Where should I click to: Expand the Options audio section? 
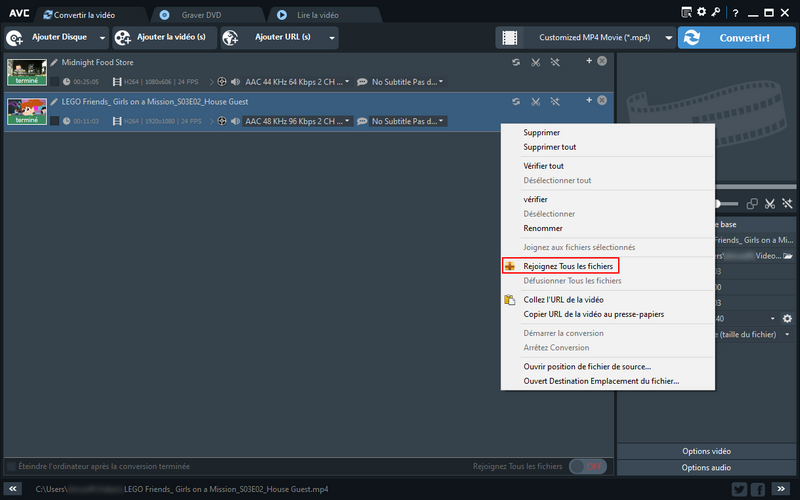706,467
